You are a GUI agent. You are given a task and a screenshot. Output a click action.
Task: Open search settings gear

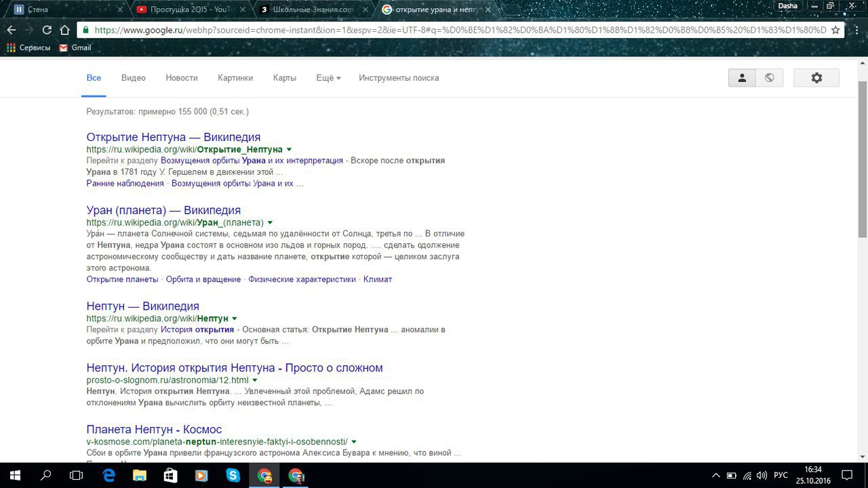pyautogui.click(x=816, y=78)
